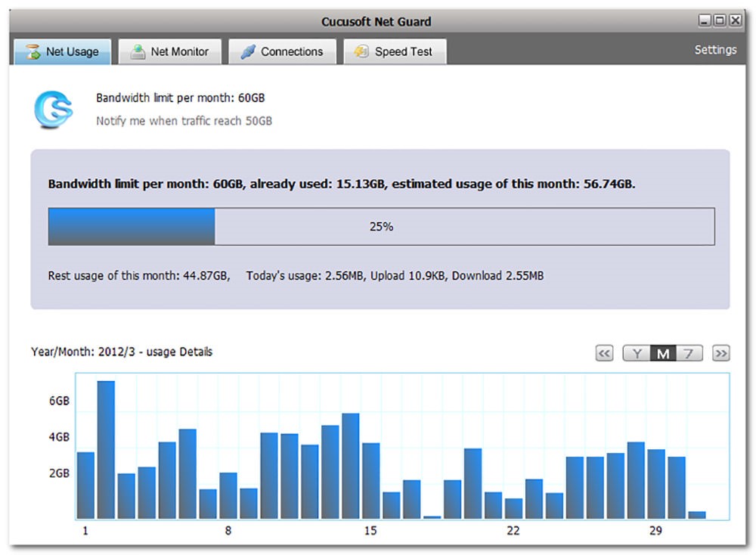Viewport: 756px width, 555px height.
Task: Switch to the Speed Test tab
Action: pyautogui.click(x=395, y=51)
